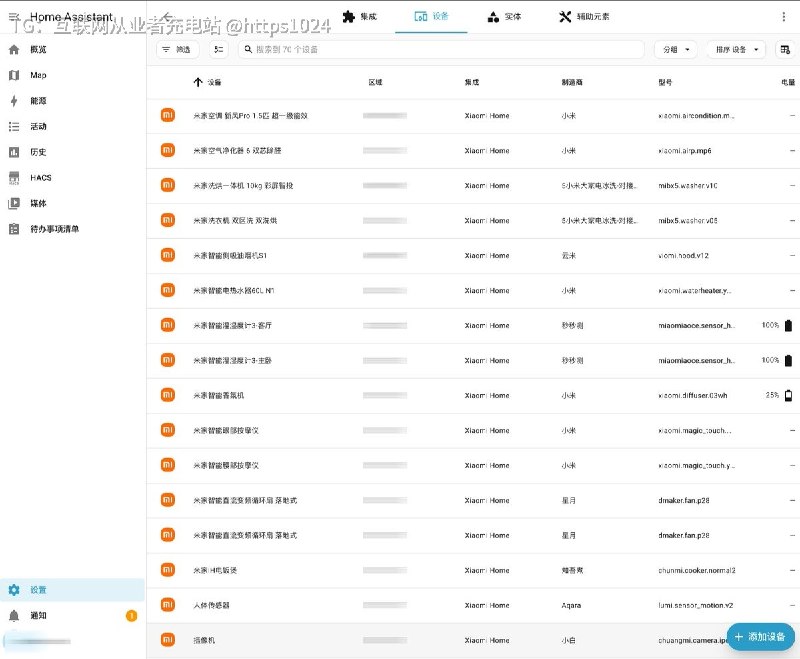The image size is (800, 659).
Task: Click model viomi.hood.v12 cell
Action: tap(683, 256)
